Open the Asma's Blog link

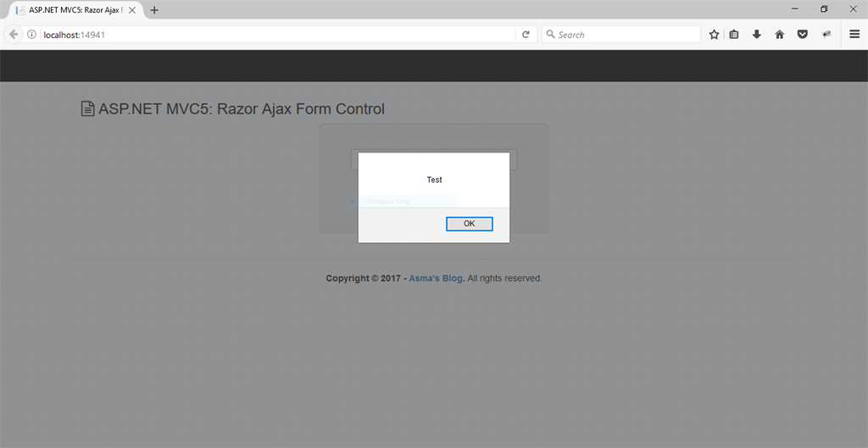point(436,279)
